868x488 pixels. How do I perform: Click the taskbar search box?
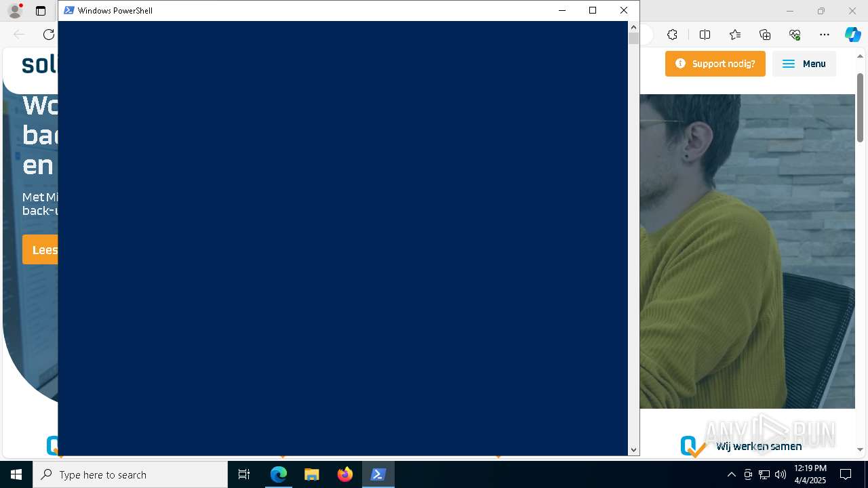tap(130, 474)
